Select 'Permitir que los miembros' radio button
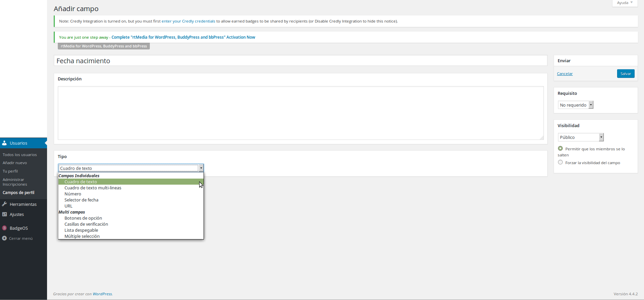 (x=560, y=148)
